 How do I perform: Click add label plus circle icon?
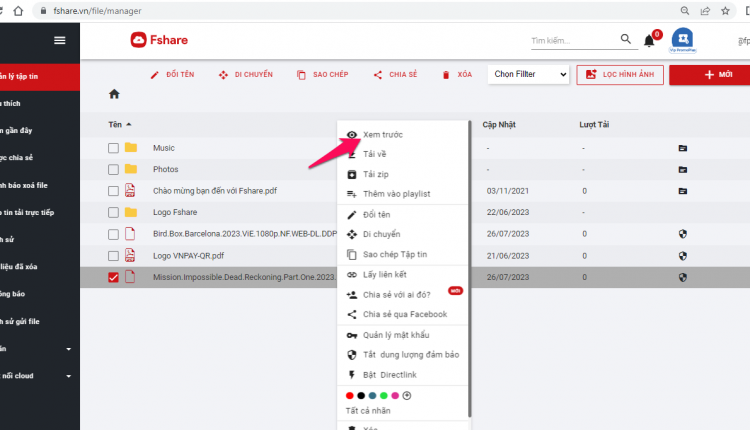point(407,396)
